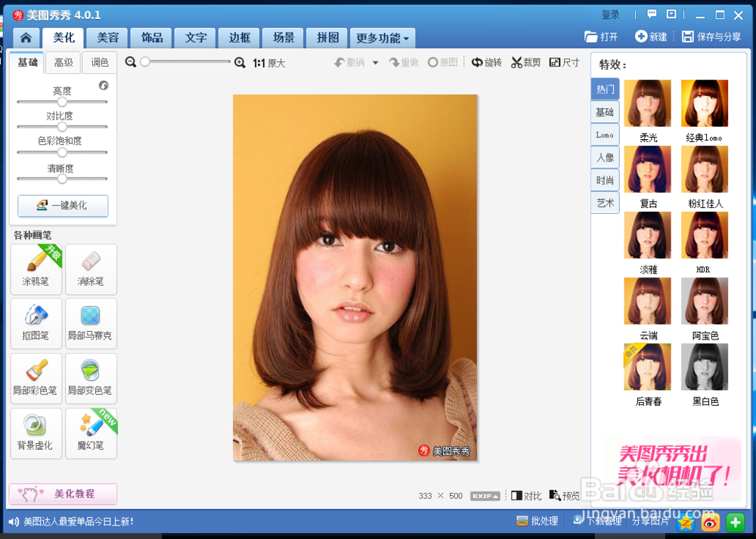Viewport: 756px width, 539px height.
Task: Apply the 经典lomo effect thumbnail
Action: (705, 104)
